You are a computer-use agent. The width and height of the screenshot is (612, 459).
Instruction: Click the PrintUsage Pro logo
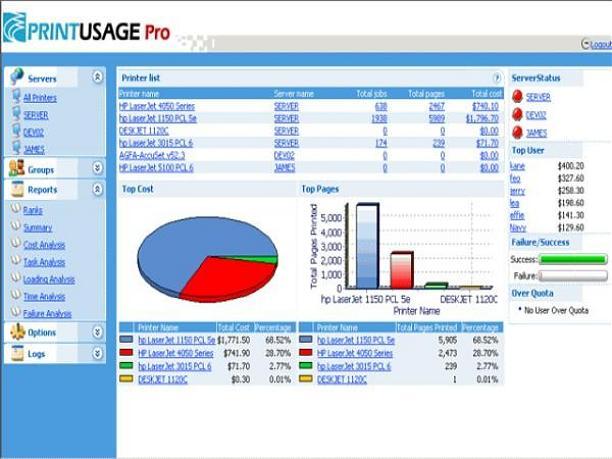click(x=87, y=27)
